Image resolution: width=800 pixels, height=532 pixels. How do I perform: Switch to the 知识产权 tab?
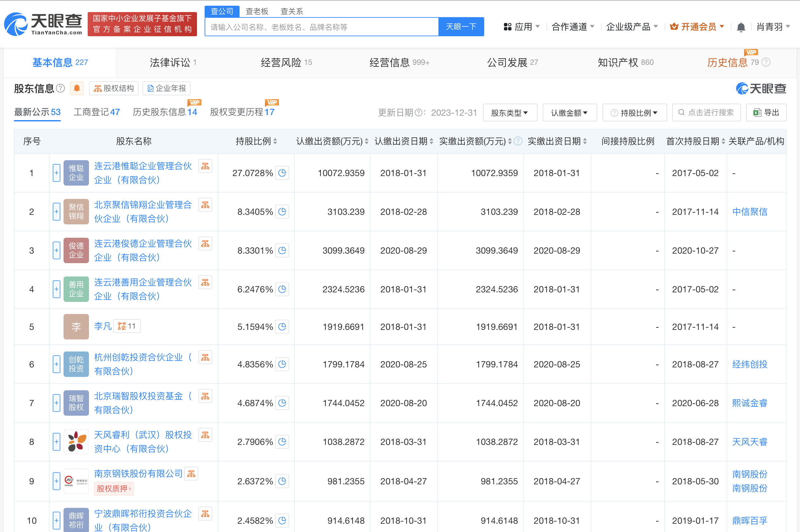[x=626, y=62]
